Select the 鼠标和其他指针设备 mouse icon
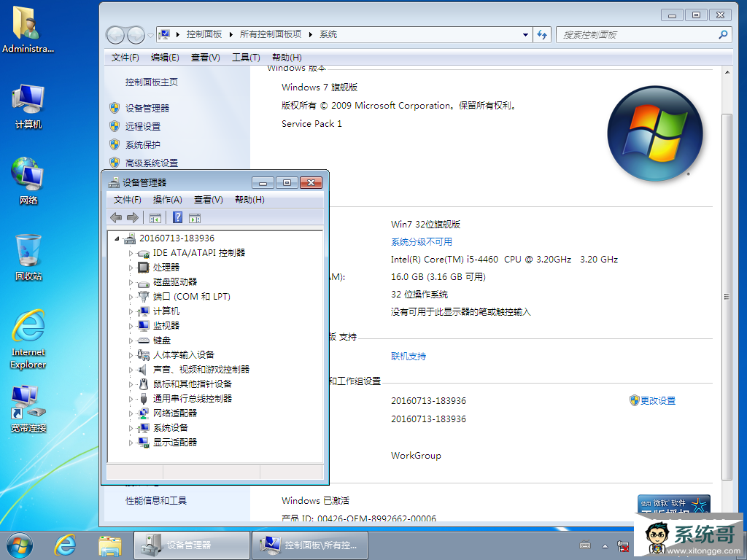This screenshot has width=747, height=560. (144, 384)
